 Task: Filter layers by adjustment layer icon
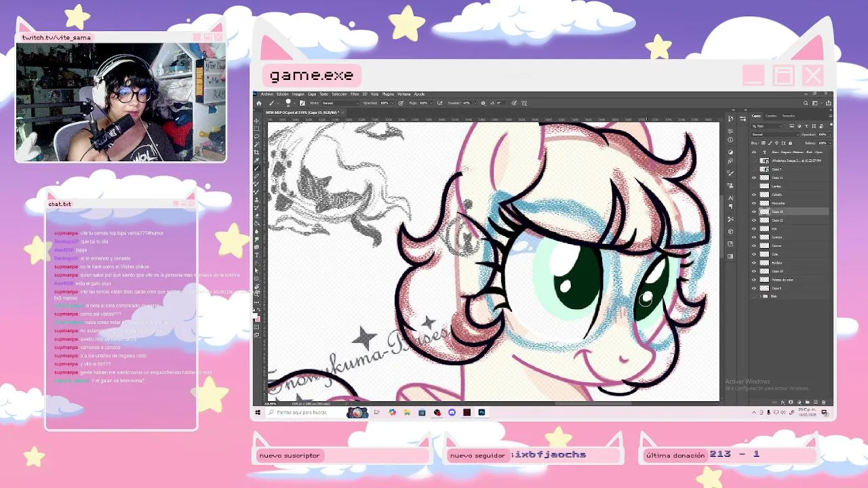coord(799,126)
